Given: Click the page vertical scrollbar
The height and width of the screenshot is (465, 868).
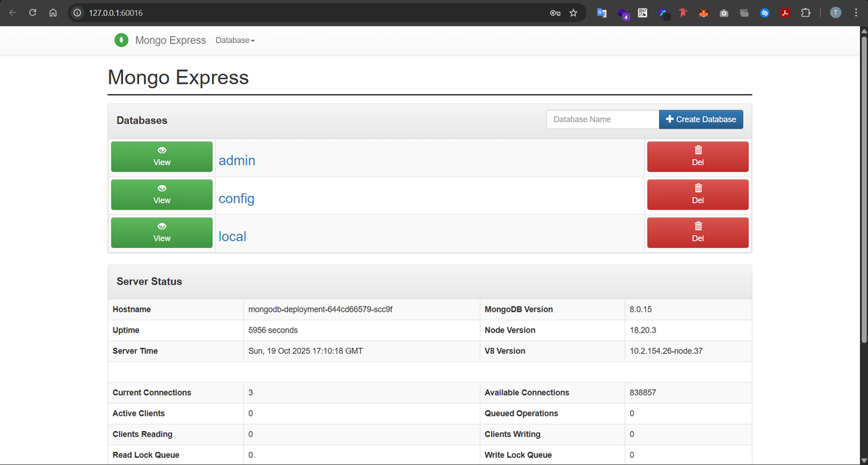Looking at the screenshot, I should click(x=862, y=189).
